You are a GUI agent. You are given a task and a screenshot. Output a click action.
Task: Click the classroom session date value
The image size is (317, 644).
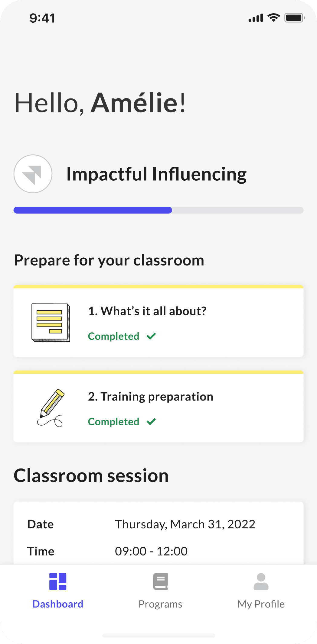(x=185, y=524)
